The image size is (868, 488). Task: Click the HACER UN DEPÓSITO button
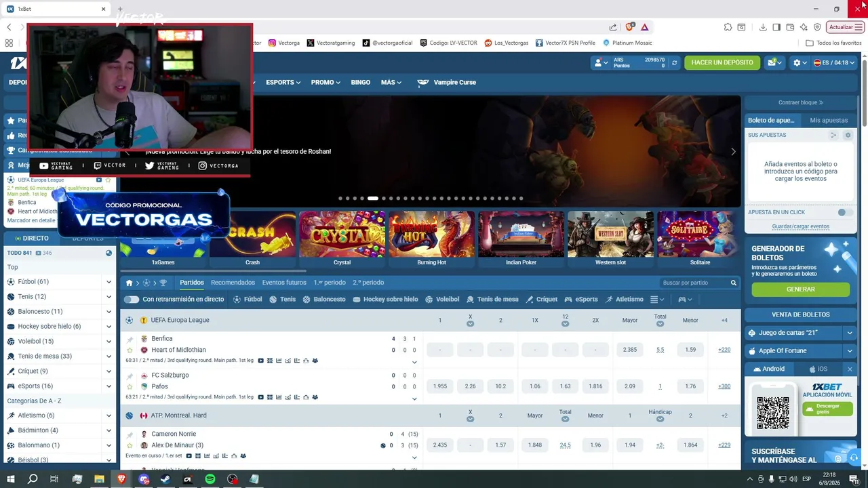point(722,63)
